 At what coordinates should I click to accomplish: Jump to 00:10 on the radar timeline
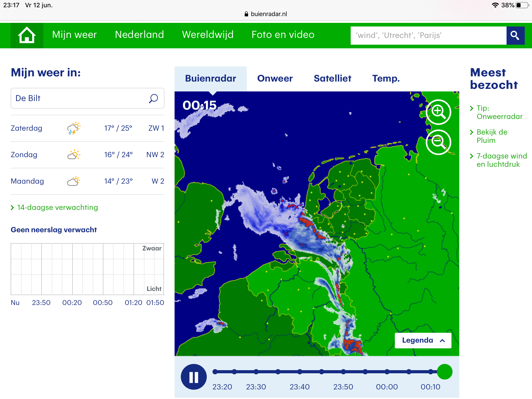[x=431, y=372]
